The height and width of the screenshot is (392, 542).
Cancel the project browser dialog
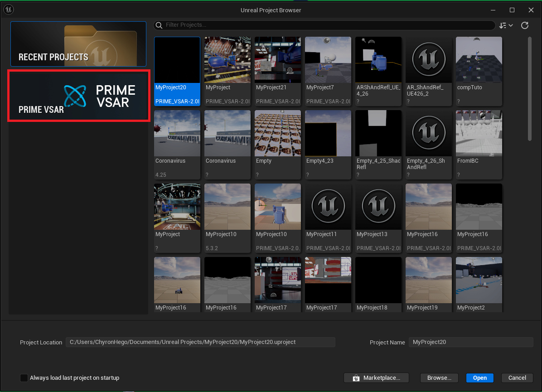pyautogui.click(x=517, y=377)
